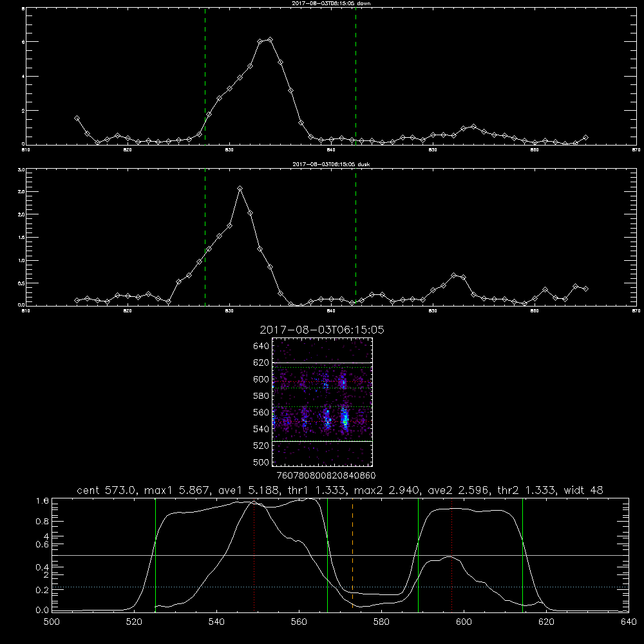
Task: Click the '620' label on the image y-axis
Action: [x=261, y=363]
